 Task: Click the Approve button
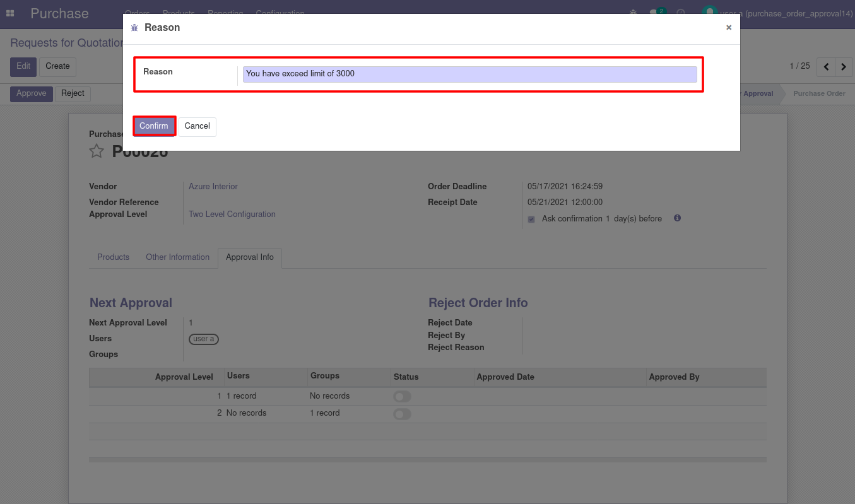[x=32, y=93]
